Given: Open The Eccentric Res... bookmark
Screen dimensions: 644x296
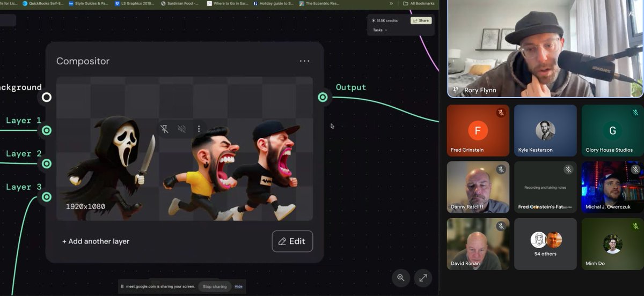Looking at the screenshot, I should pos(319,3).
